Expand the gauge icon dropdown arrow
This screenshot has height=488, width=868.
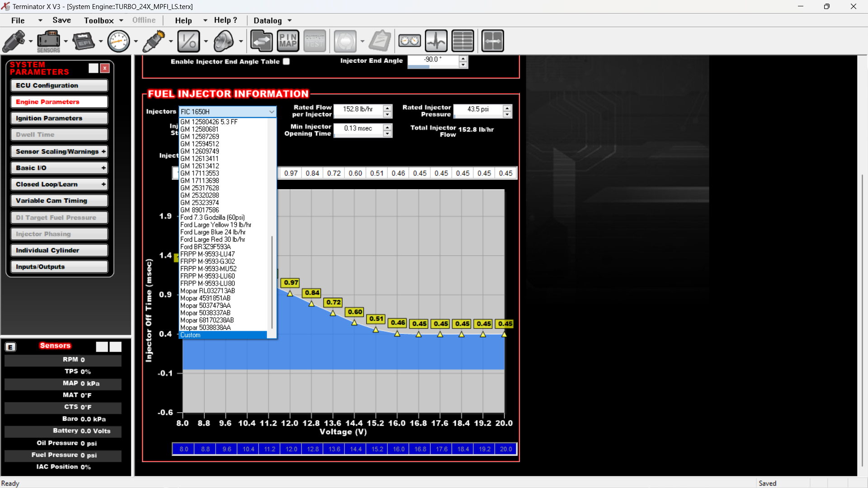136,42
